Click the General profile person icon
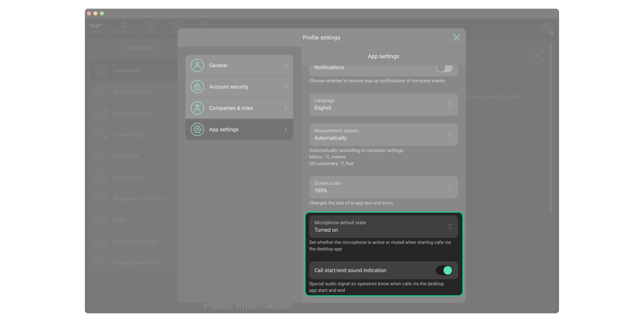 click(197, 65)
